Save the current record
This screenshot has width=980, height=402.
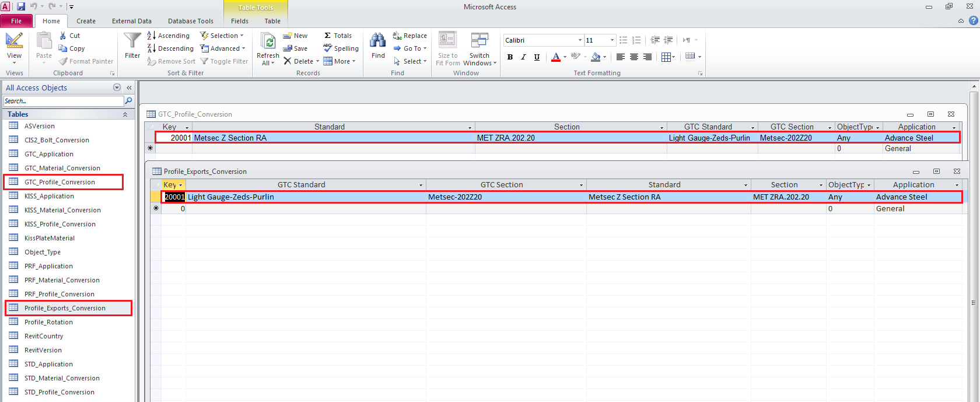(295, 48)
